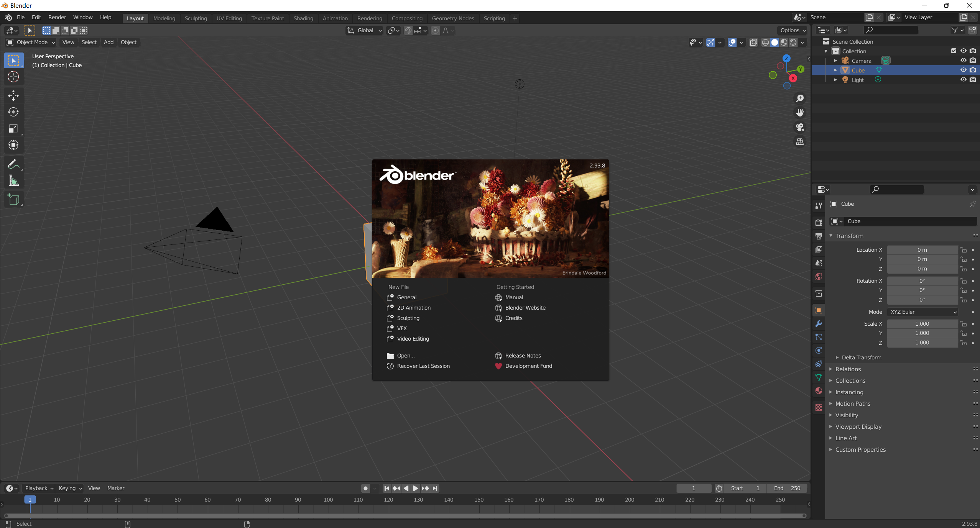Open the World properties tab
The image size is (980, 528).
(x=819, y=276)
